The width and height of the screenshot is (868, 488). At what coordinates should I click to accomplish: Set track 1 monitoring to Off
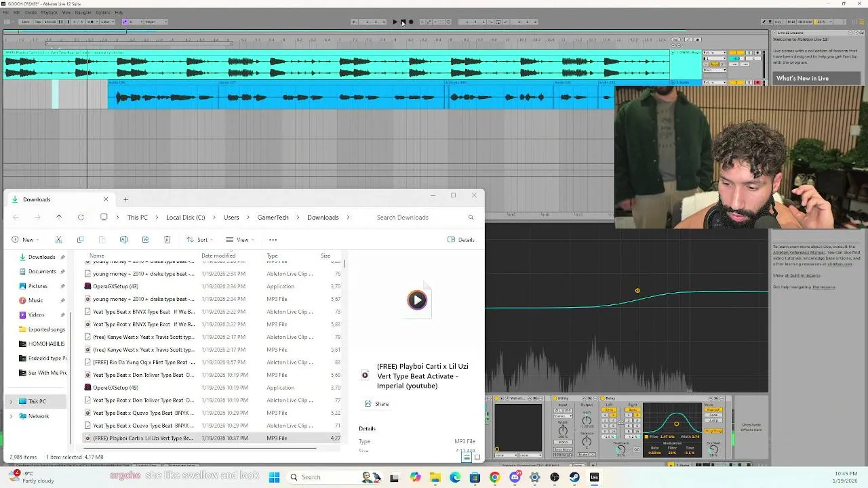pyautogui.click(x=724, y=64)
